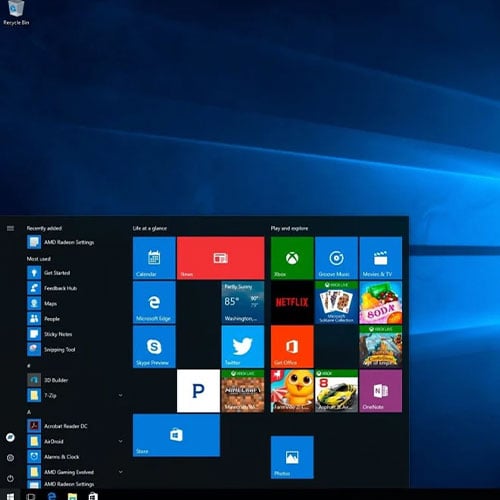Open Task View in the taskbar
The height and width of the screenshot is (500, 500).
(x=31, y=496)
